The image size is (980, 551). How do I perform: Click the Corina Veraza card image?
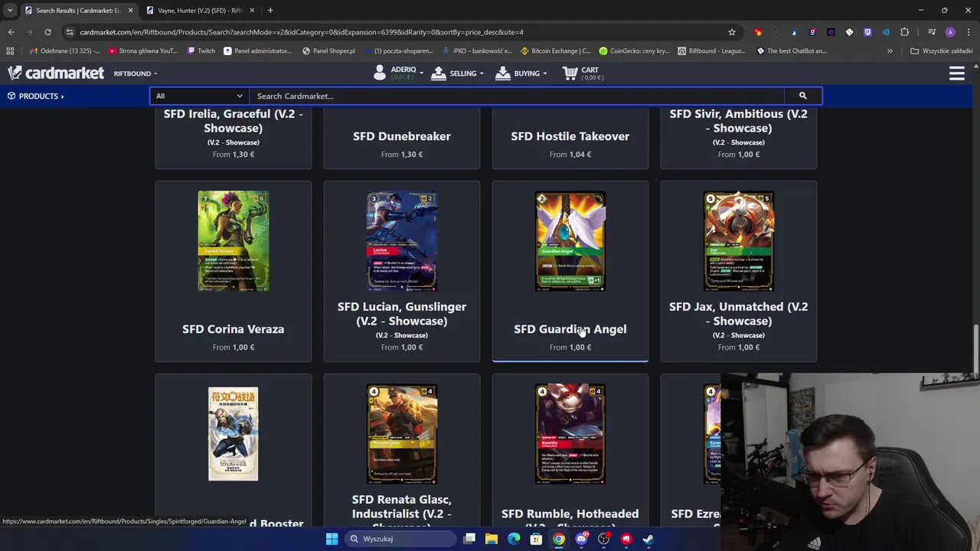[x=234, y=241]
